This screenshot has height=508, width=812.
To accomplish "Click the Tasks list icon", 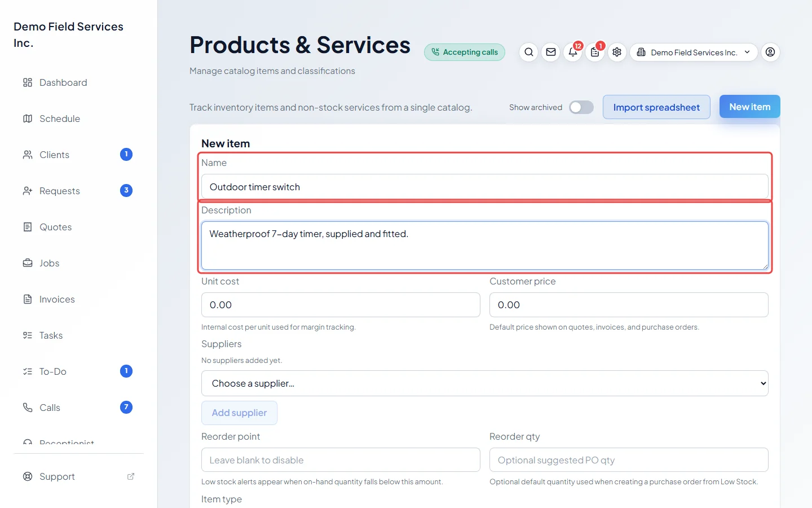I will [28, 335].
